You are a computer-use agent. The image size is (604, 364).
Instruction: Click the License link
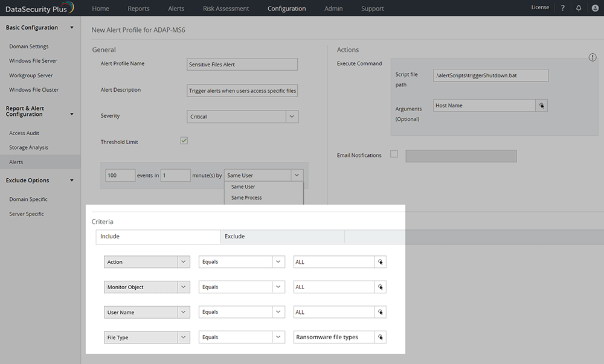click(x=540, y=8)
